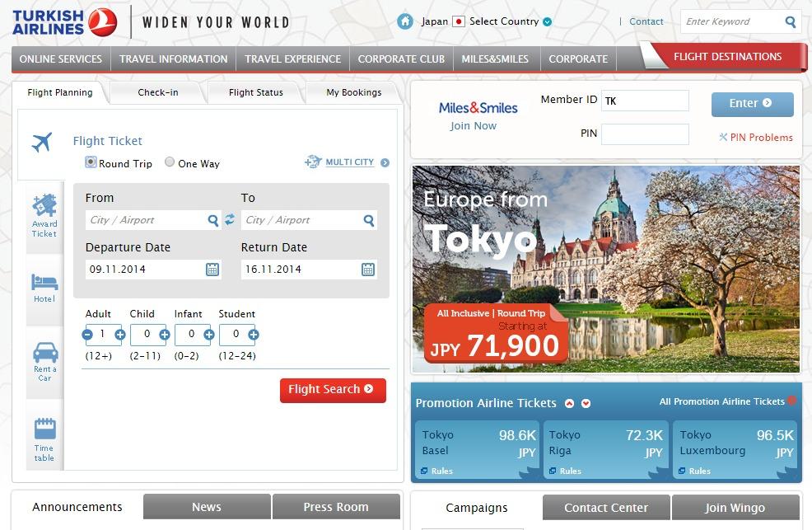Open the Select Country dropdown arrow
Viewport: 812px width, 530px height.
tap(547, 21)
